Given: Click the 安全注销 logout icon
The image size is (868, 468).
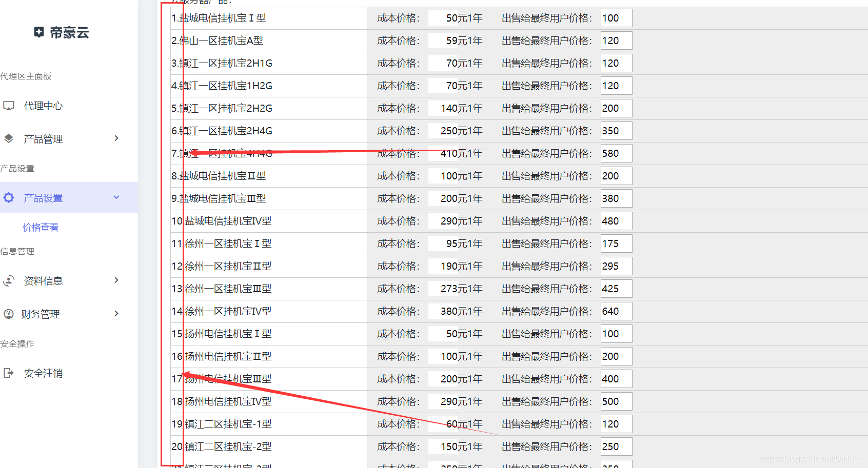Looking at the screenshot, I should coord(9,373).
